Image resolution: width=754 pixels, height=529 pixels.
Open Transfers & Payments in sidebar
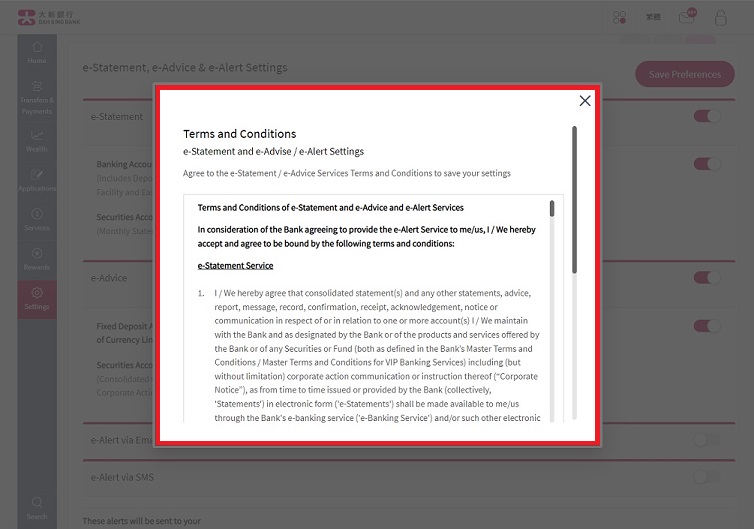tap(37, 98)
